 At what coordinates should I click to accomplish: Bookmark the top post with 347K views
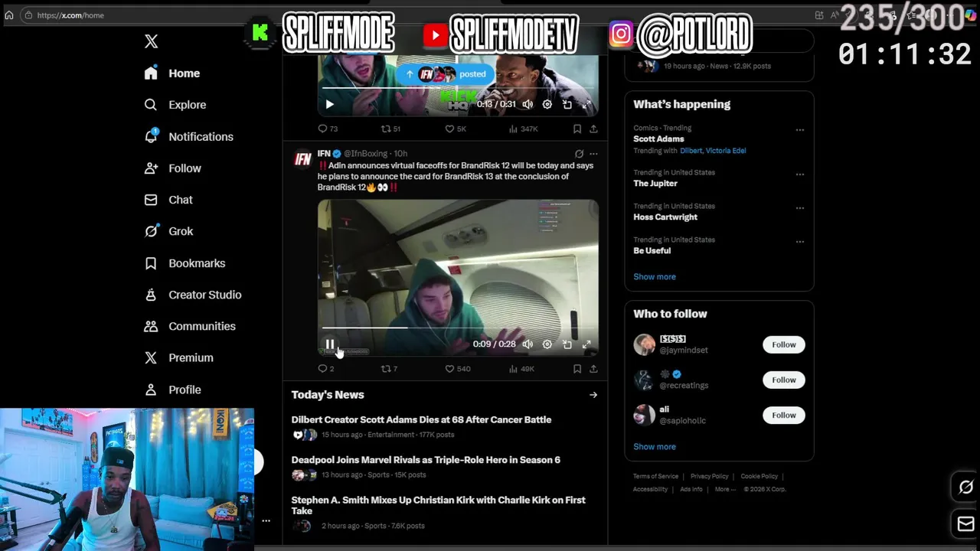pyautogui.click(x=577, y=129)
